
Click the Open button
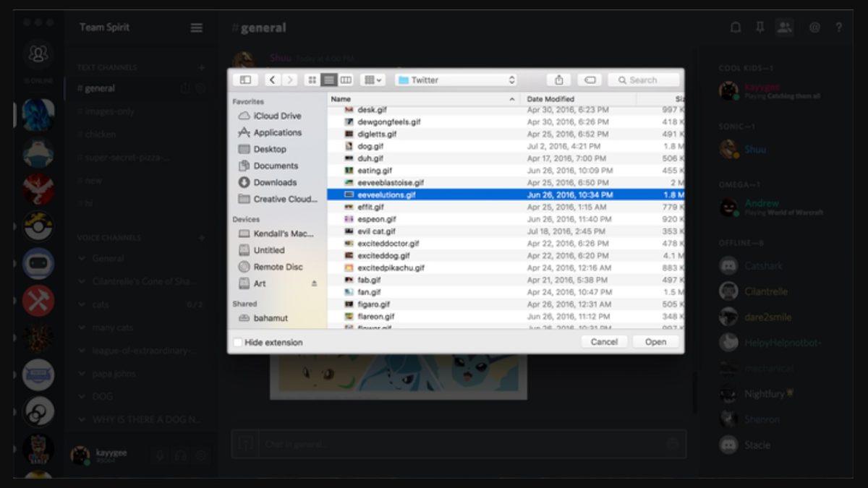(655, 341)
